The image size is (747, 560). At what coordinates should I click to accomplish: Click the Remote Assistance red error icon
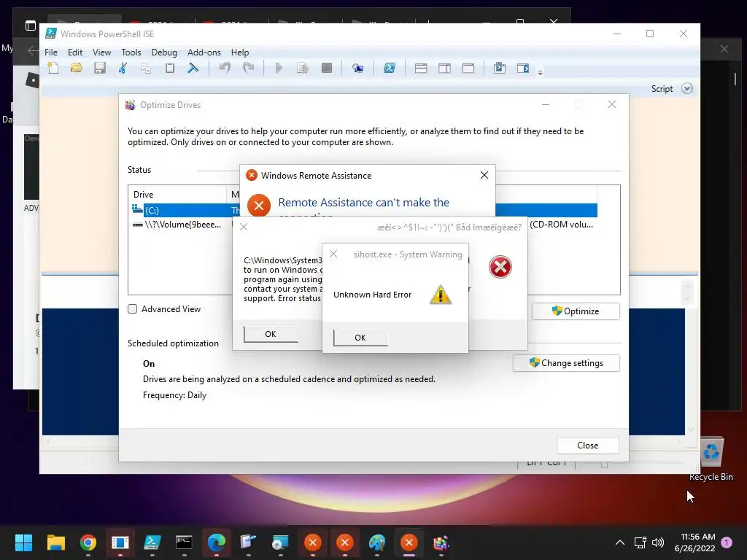(x=259, y=205)
